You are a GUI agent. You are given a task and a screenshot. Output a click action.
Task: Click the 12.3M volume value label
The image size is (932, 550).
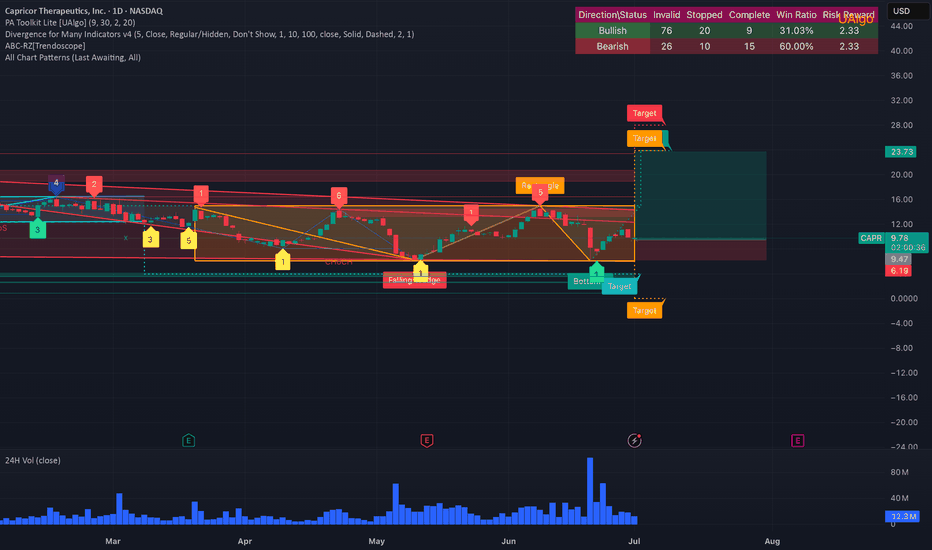902,516
